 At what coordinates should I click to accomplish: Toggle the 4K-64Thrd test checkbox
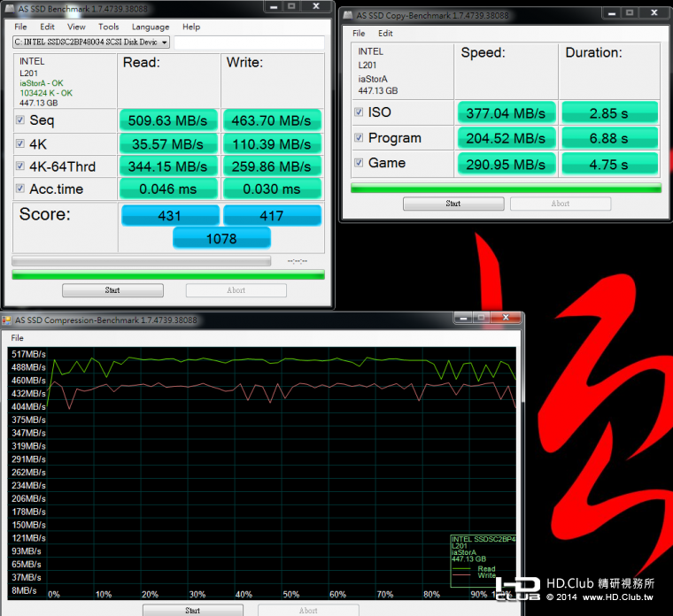point(20,166)
